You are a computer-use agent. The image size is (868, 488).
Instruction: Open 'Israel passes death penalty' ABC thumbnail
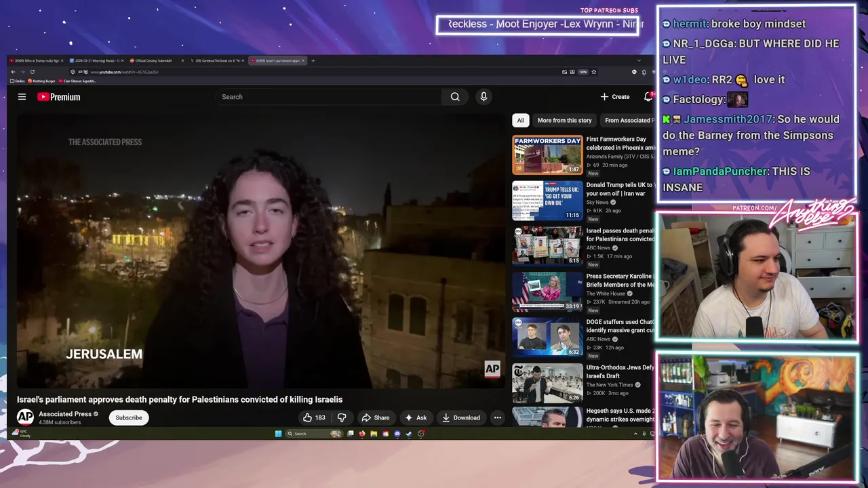pyautogui.click(x=547, y=246)
